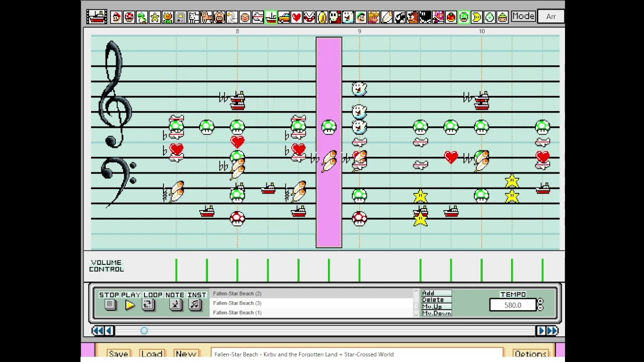Pick the Car instrument icon
The width and height of the screenshot is (644, 362).
[x=283, y=17]
